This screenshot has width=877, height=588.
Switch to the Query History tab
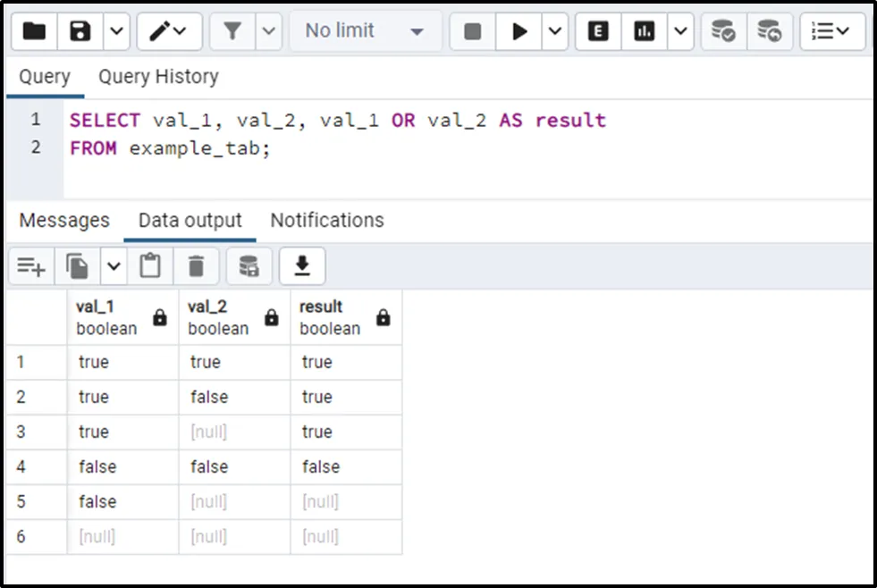(158, 77)
